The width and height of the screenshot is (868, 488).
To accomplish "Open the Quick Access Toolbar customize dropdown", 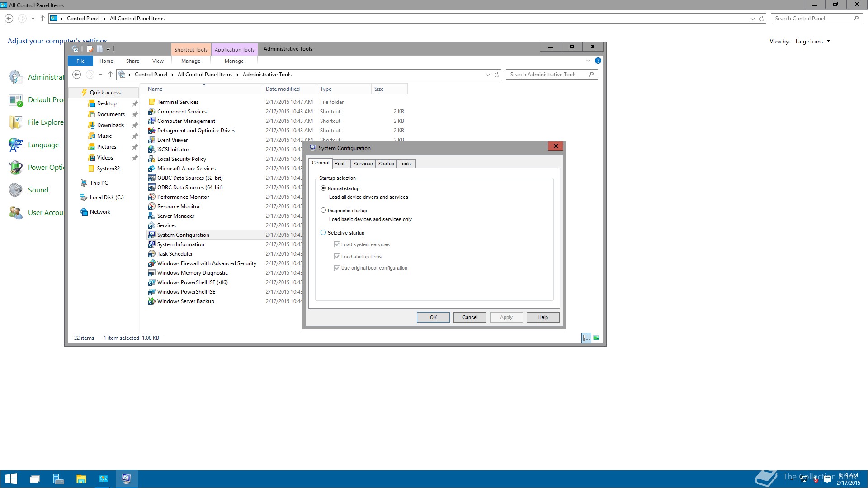I will (108, 49).
